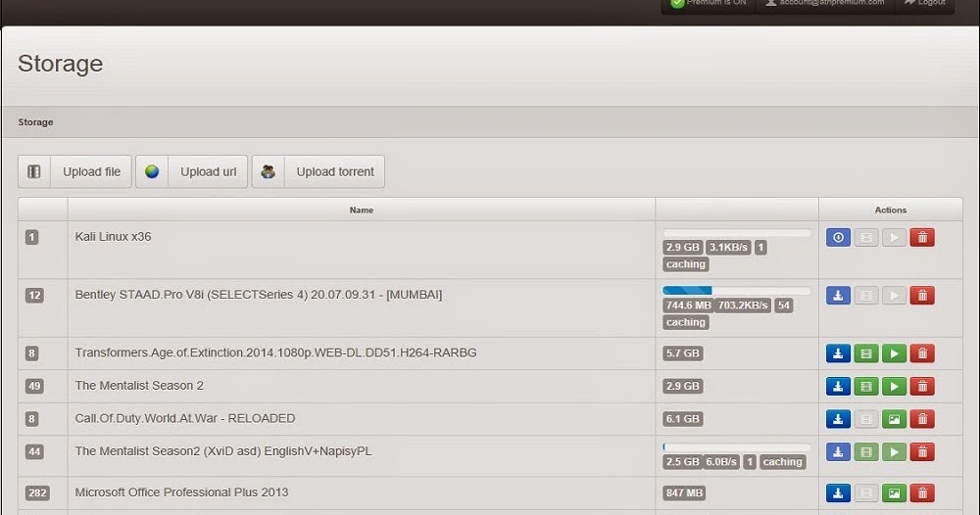Click the 44 number badge
The height and width of the screenshot is (515, 980).
coord(34,452)
